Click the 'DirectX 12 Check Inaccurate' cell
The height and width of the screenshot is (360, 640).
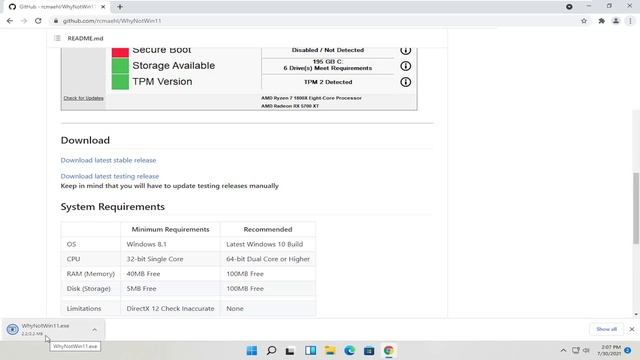(170, 309)
